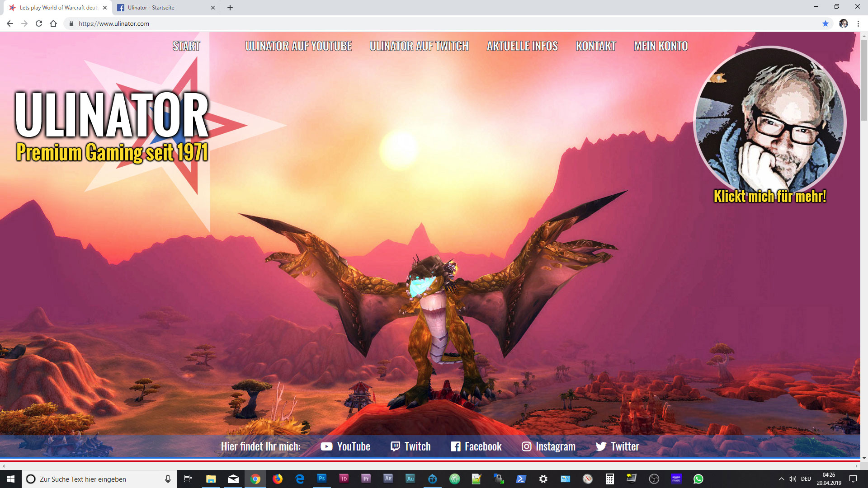Open the Chrome three-dot menu
This screenshot has width=868, height=488.
pos(858,23)
